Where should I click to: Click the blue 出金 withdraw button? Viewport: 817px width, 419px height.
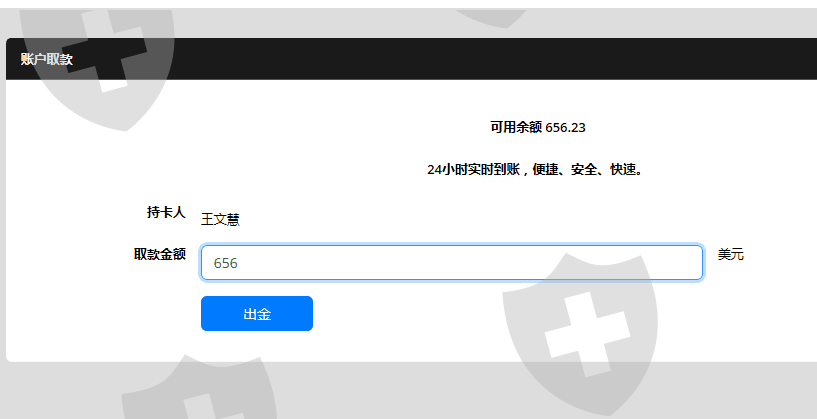click(257, 314)
